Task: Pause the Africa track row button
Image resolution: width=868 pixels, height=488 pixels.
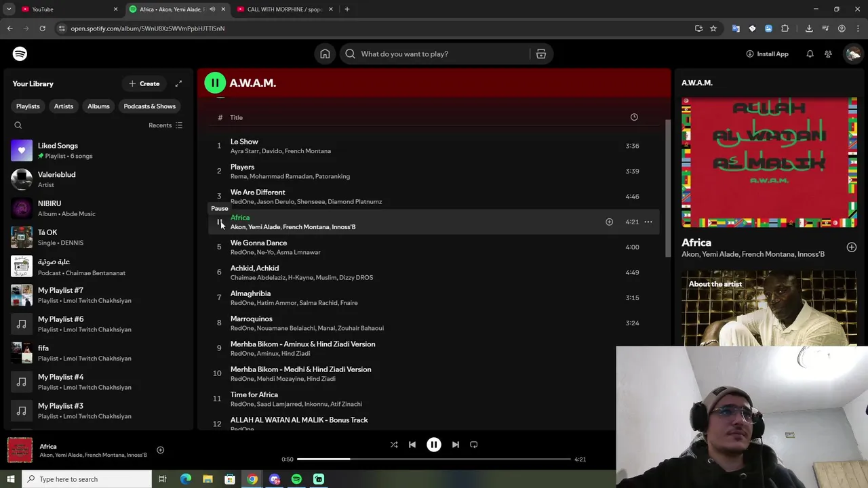Action: (219, 222)
